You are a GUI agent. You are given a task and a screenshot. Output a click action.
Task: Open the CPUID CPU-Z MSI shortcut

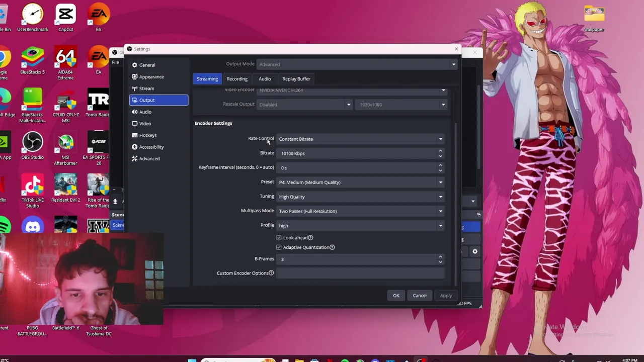[x=66, y=106]
